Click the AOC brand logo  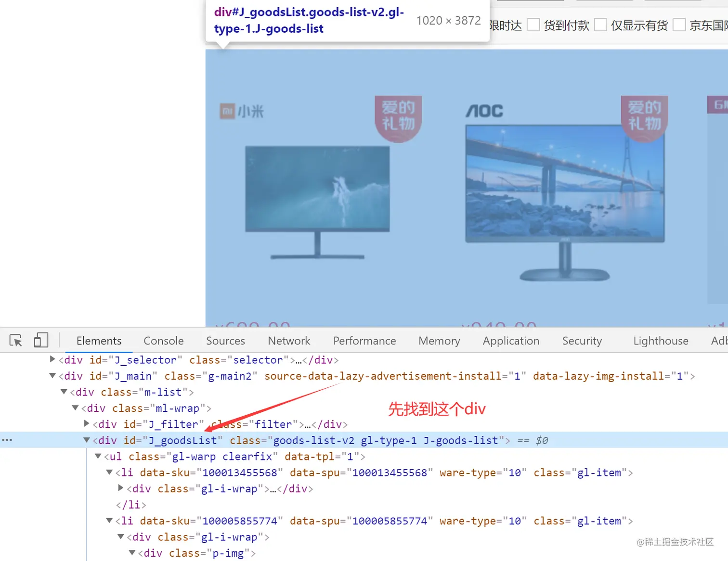(x=484, y=111)
